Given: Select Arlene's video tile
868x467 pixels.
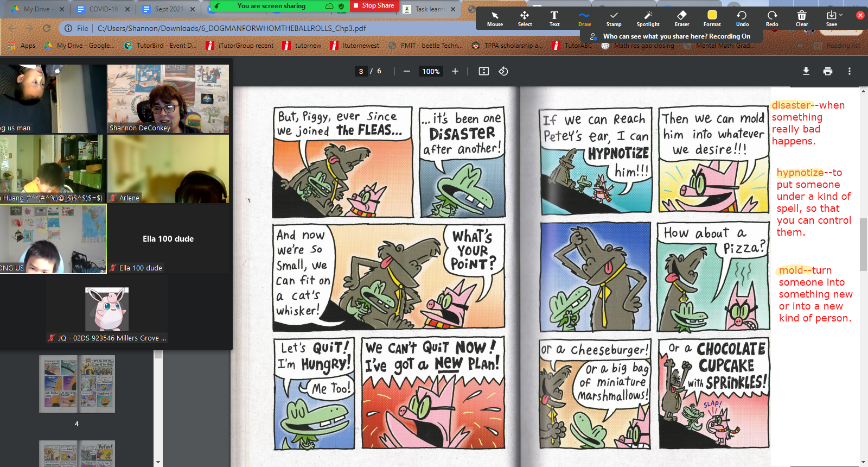Looking at the screenshot, I should point(168,169).
